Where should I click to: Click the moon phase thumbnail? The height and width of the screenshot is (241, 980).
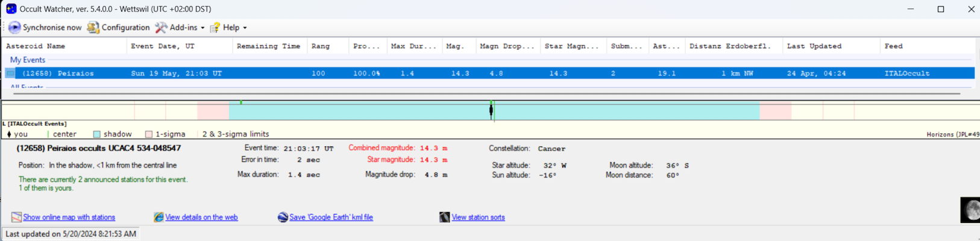point(970,210)
